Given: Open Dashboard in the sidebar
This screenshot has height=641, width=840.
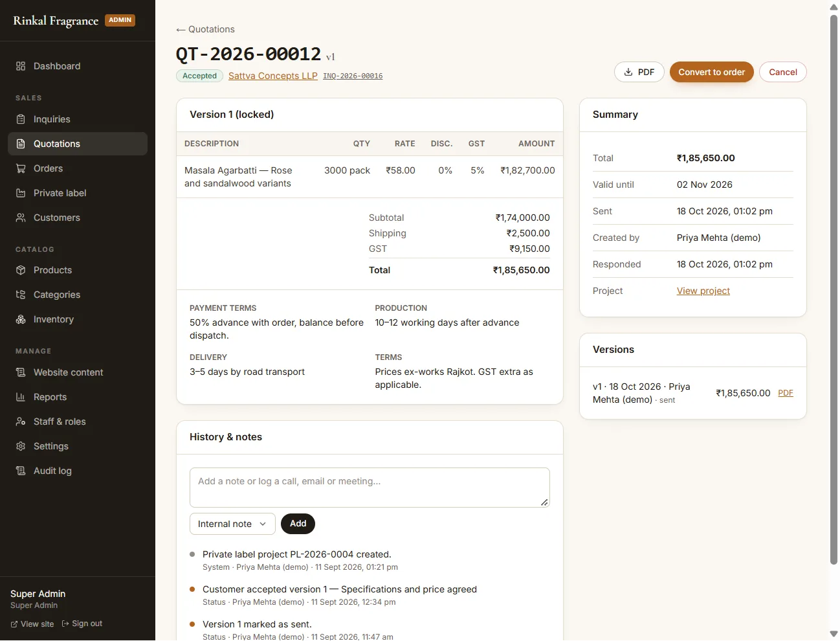Looking at the screenshot, I should (x=78, y=66).
